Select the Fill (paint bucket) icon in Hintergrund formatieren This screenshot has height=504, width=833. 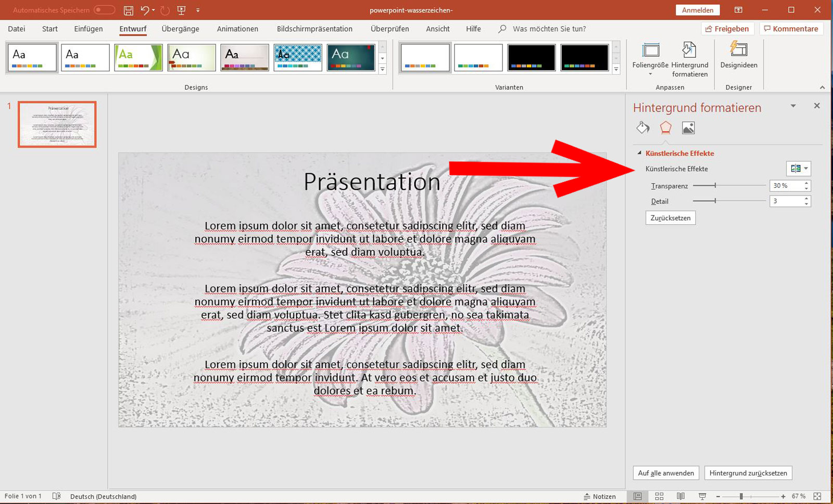point(642,127)
